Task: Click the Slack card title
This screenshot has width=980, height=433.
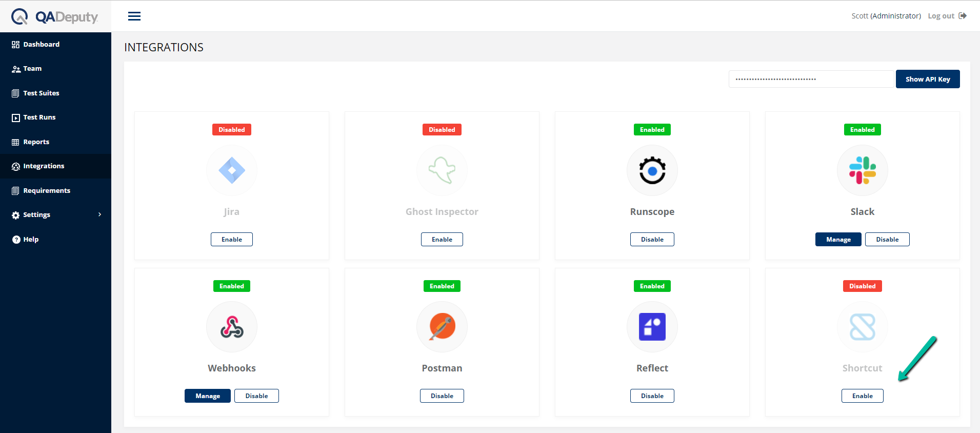Action: pos(863,212)
